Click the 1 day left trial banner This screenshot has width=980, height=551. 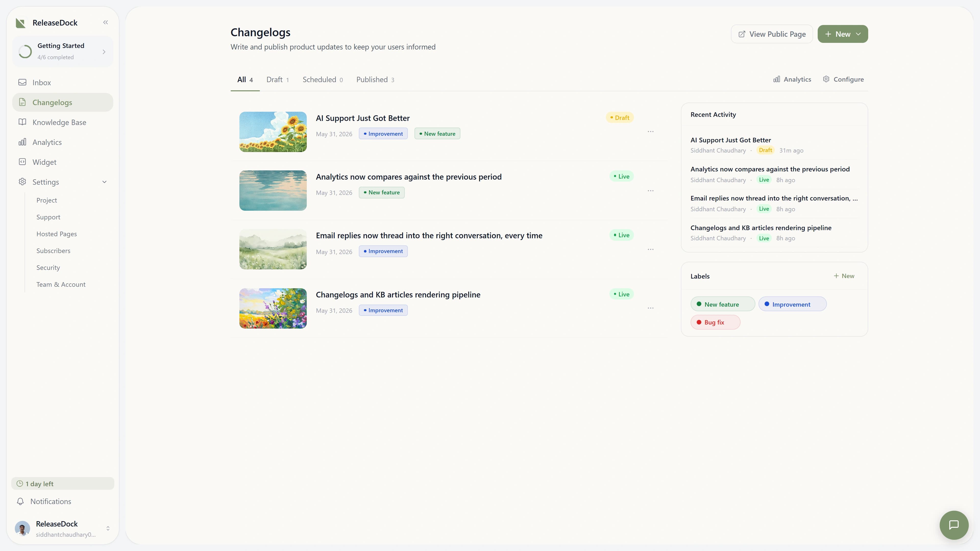click(63, 483)
